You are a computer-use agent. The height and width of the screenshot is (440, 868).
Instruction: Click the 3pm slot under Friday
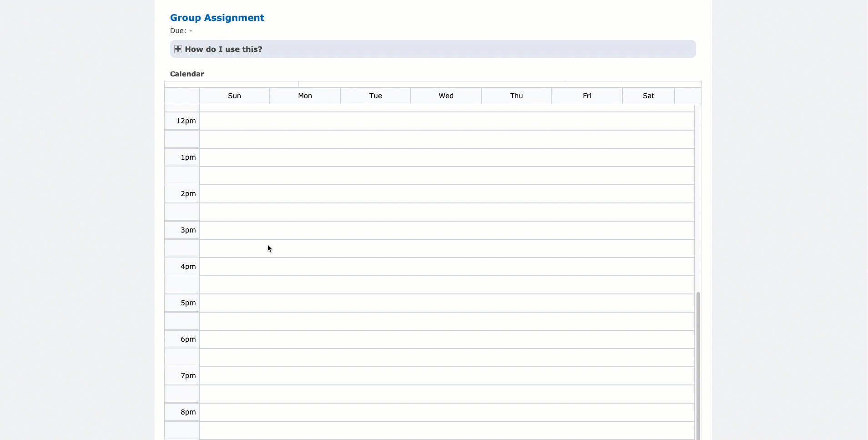point(587,230)
